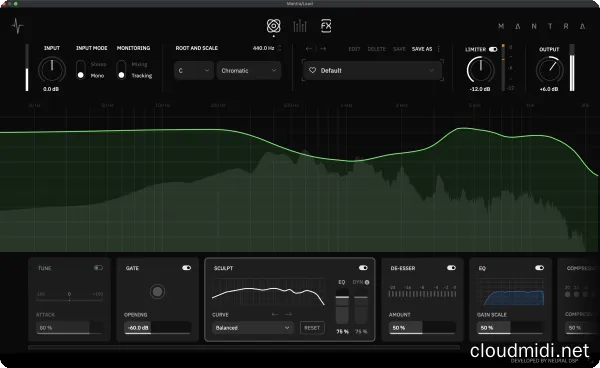Open the Chromatic scale dropdown
Image resolution: width=600 pixels, height=368 pixels.
pyautogui.click(x=249, y=70)
